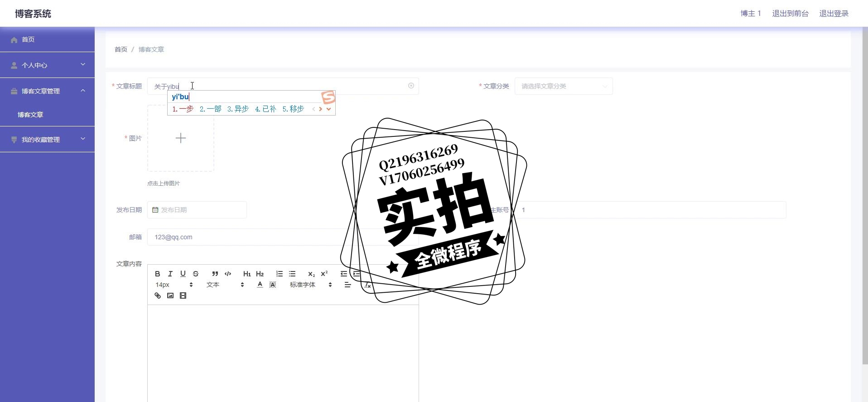The width and height of the screenshot is (868, 402).
Task: Go to the next IME candidate page
Action: point(320,109)
